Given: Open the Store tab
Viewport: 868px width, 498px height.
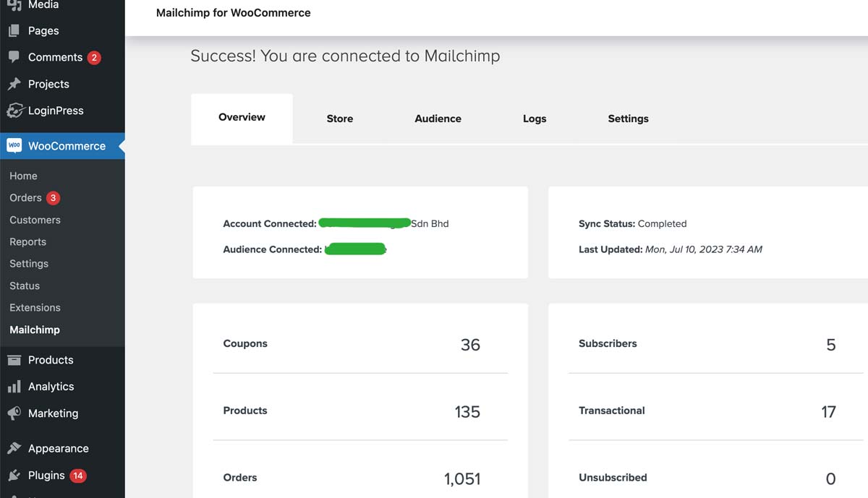Looking at the screenshot, I should pos(339,119).
